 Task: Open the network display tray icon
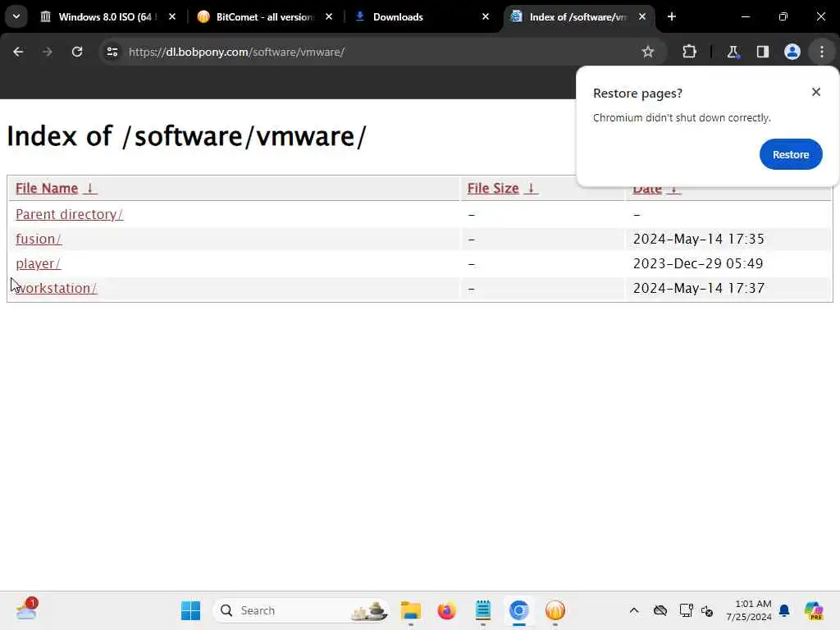click(x=686, y=610)
